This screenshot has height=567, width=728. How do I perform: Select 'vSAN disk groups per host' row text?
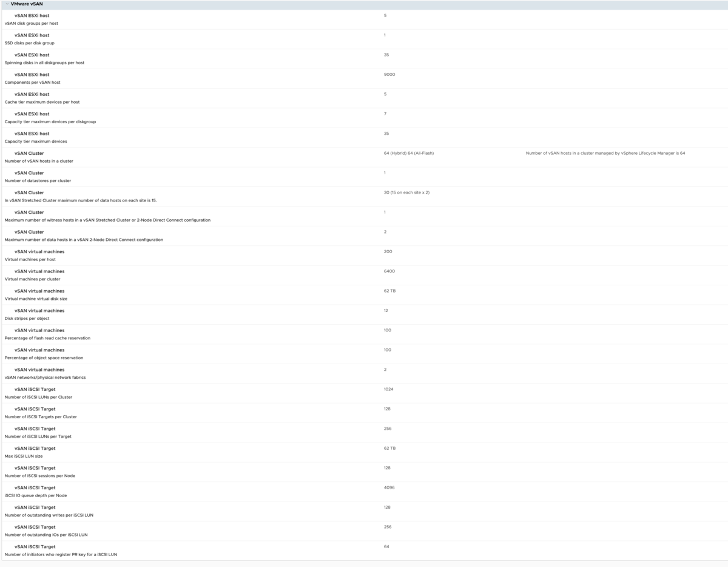tap(32, 23)
